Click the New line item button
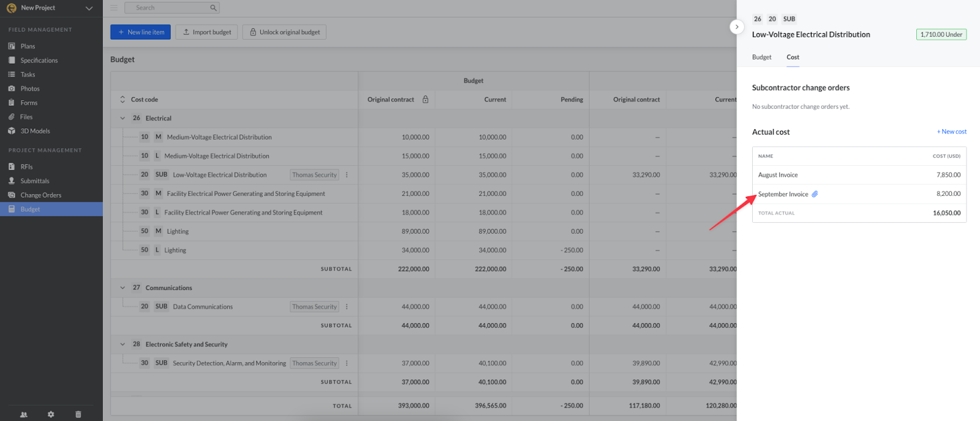Image resolution: width=980 pixels, height=421 pixels. point(141,32)
